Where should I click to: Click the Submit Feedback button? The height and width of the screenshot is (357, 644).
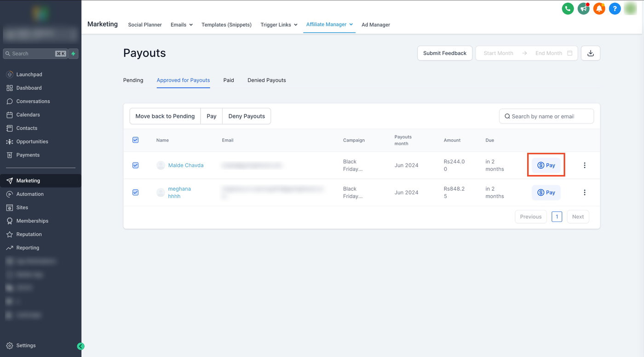[x=444, y=53]
